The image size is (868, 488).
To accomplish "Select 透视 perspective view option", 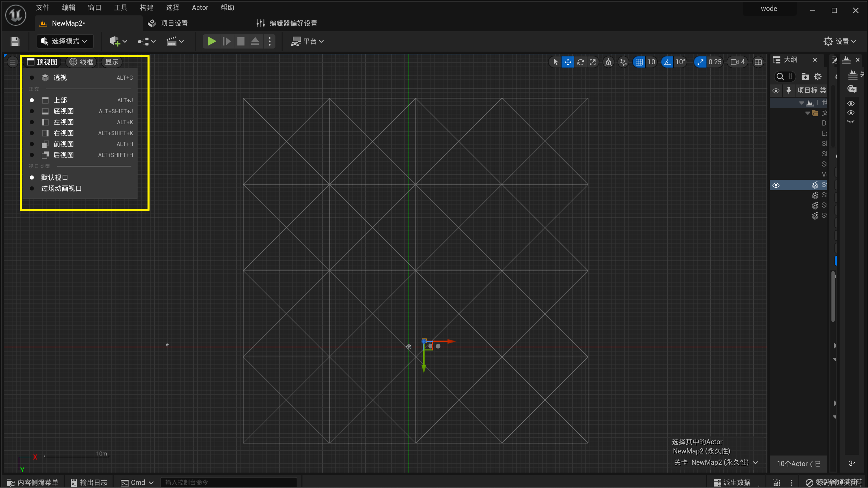I will point(81,78).
